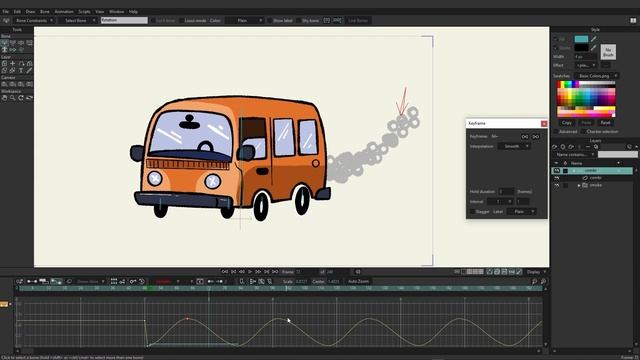Click the teal Fill color swatch
Screen dimensions: 640x360
(x=581, y=39)
